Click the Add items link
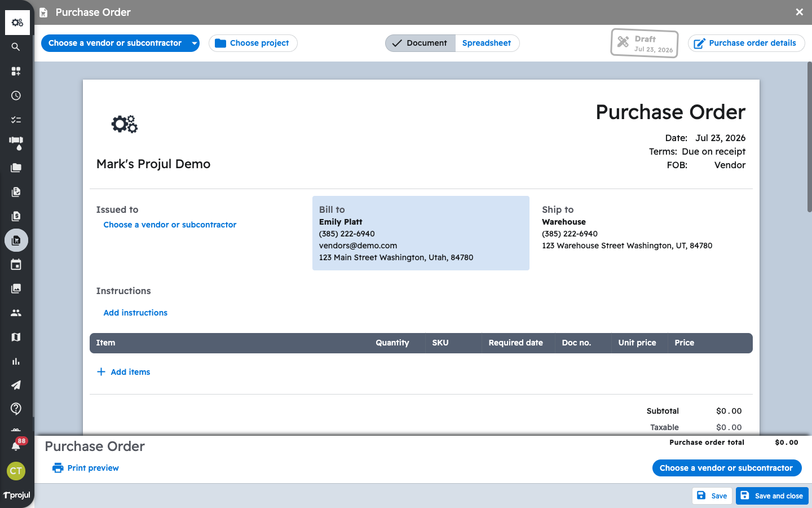Screen dimensions: 812x508 (130, 372)
